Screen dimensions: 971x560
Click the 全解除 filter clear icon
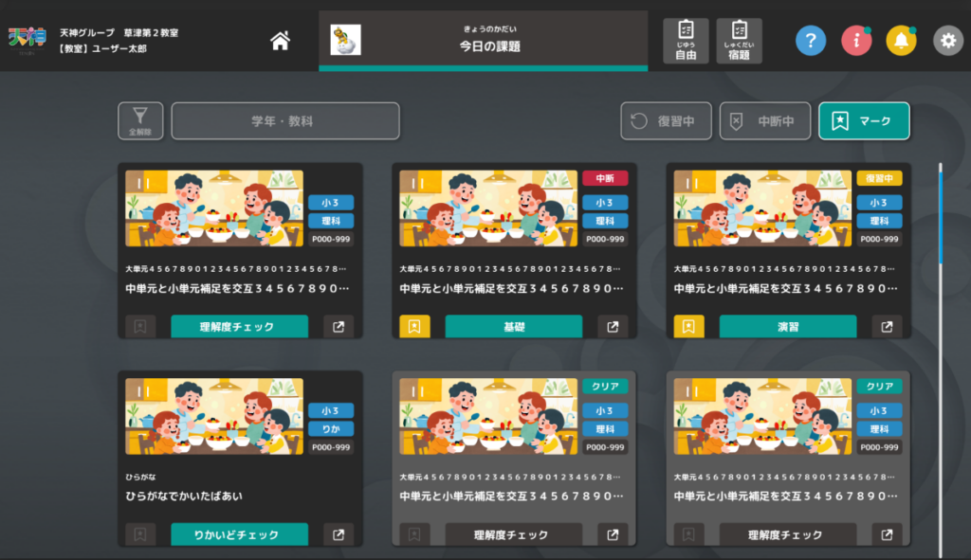(x=139, y=120)
